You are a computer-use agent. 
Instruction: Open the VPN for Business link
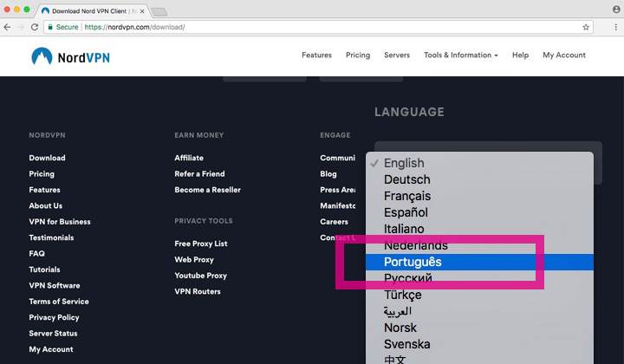(x=59, y=222)
